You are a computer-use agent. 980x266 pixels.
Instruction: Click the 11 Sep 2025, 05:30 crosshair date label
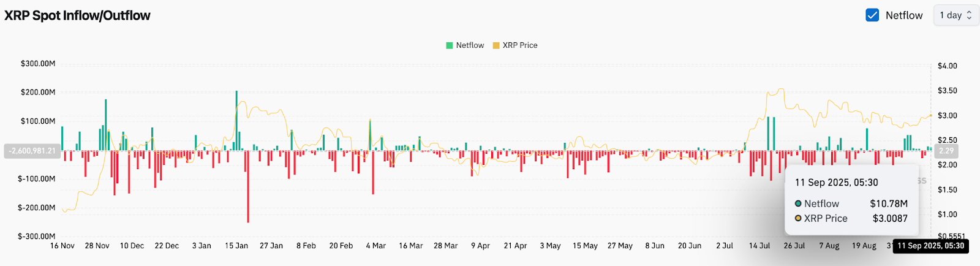pyautogui.click(x=930, y=246)
